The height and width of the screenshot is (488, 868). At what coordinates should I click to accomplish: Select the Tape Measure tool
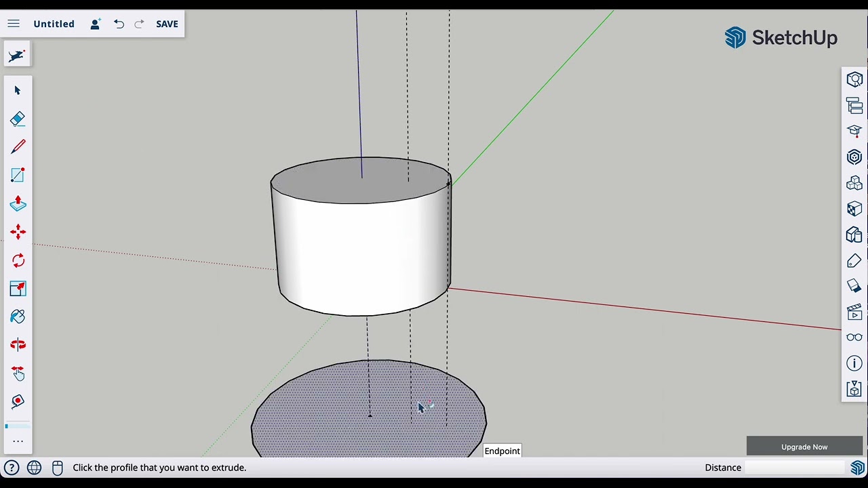(x=18, y=402)
